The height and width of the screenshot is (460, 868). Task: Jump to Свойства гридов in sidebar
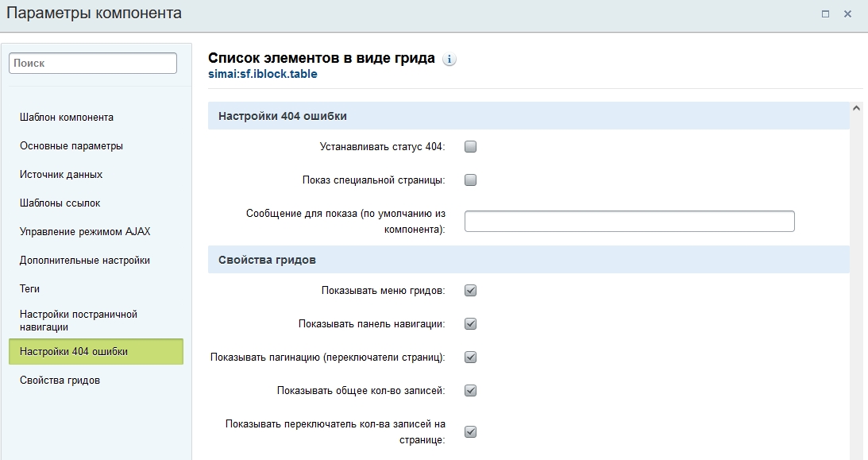click(x=60, y=381)
